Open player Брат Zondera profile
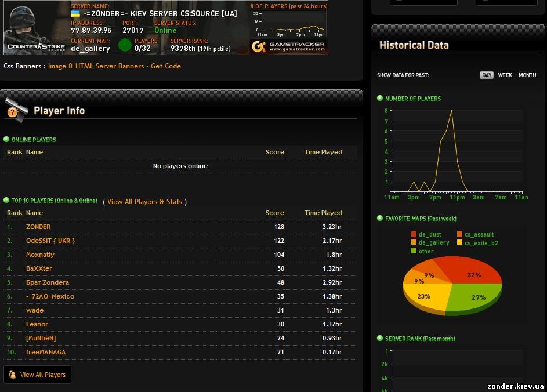547x392 pixels. (x=48, y=282)
